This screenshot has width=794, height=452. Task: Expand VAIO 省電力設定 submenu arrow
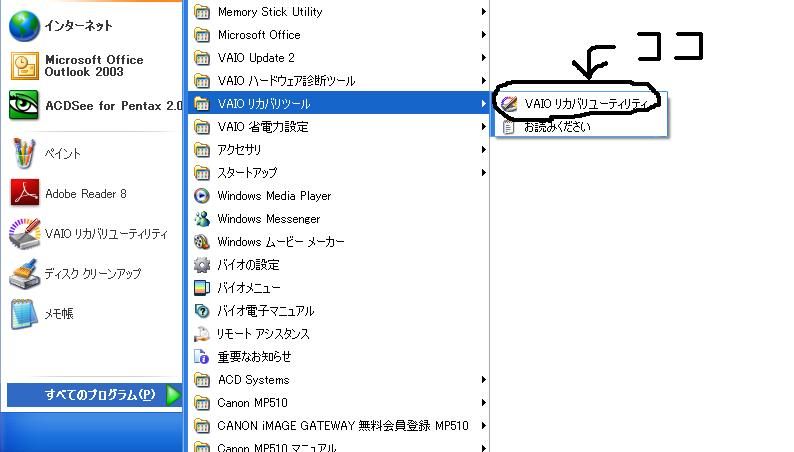[484, 127]
